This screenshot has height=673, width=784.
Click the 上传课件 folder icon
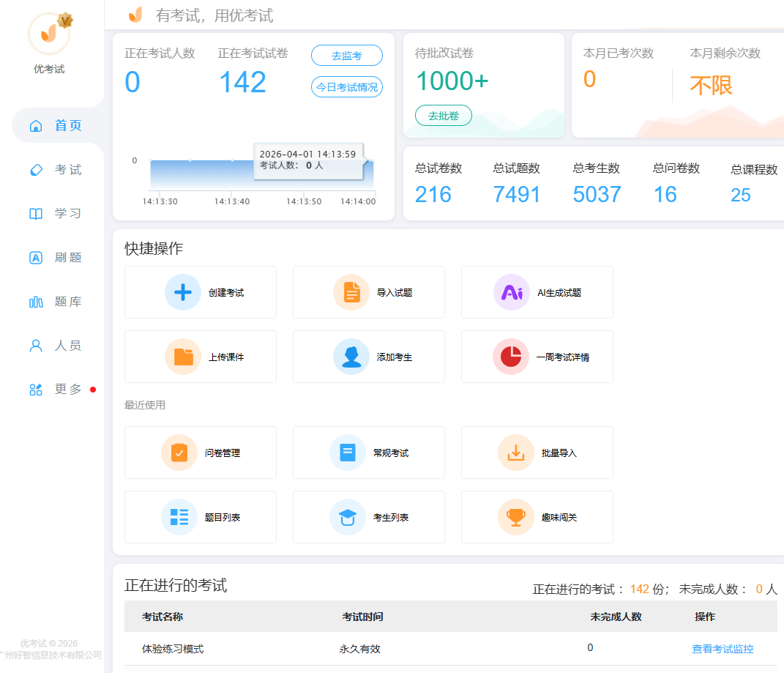coord(181,357)
